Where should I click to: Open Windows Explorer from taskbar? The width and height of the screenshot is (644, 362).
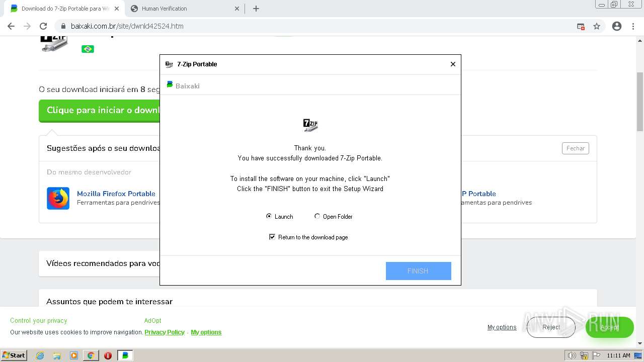tap(57, 355)
